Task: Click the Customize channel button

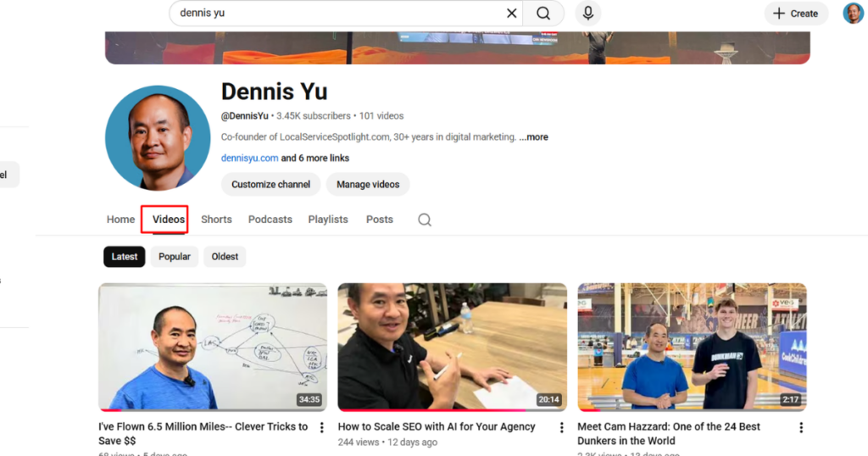Action: click(x=270, y=184)
